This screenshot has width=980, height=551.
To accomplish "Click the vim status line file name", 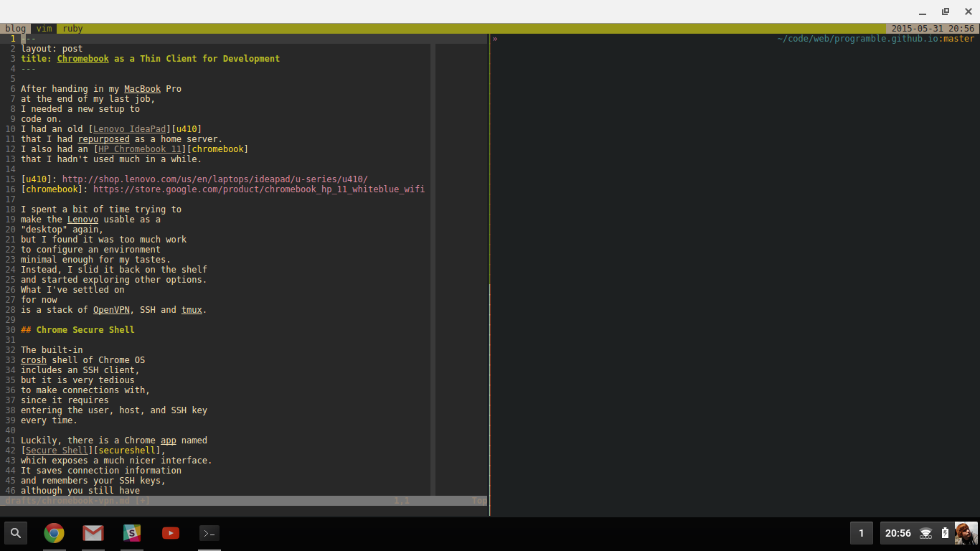I will tap(67, 501).
